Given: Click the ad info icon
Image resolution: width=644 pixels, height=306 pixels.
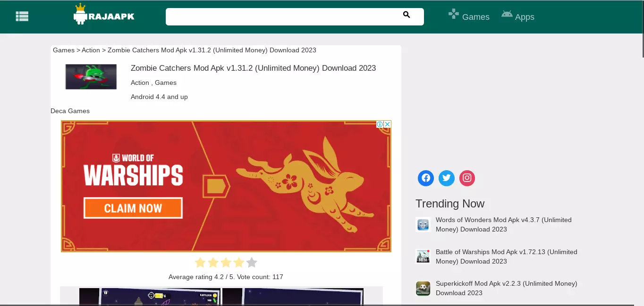Looking at the screenshot, I should pos(380,124).
